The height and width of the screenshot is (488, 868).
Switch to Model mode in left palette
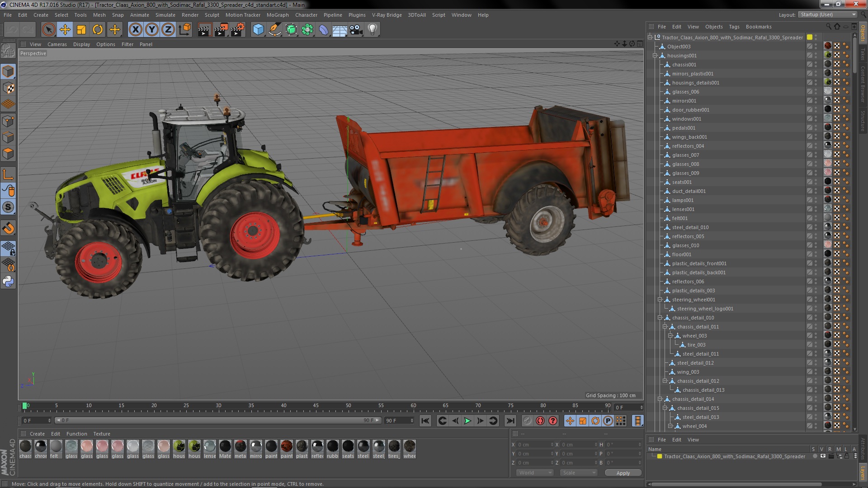click(8, 71)
